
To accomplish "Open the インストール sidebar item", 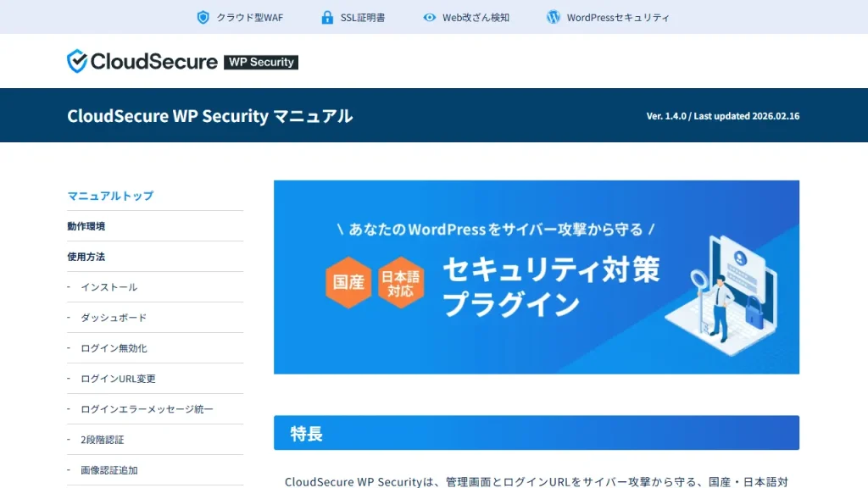I will tap(108, 287).
